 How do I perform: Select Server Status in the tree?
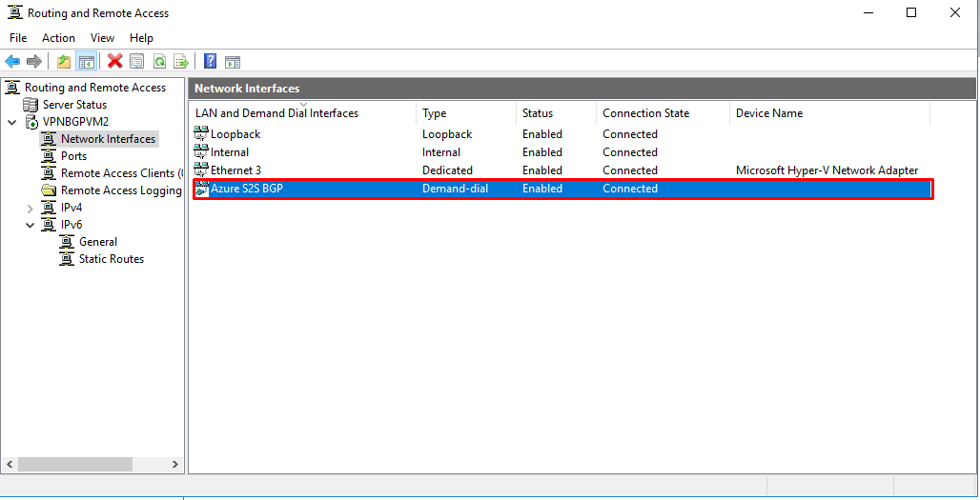[74, 105]
